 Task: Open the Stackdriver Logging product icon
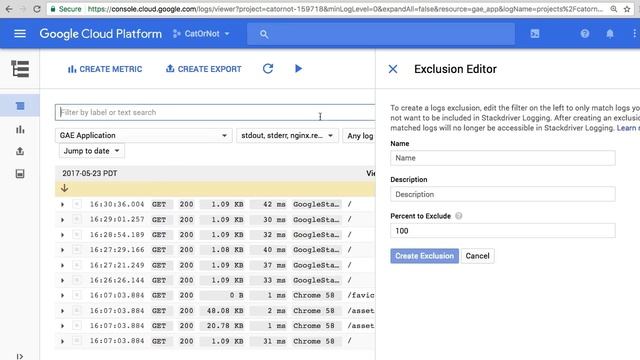[20, 69]
